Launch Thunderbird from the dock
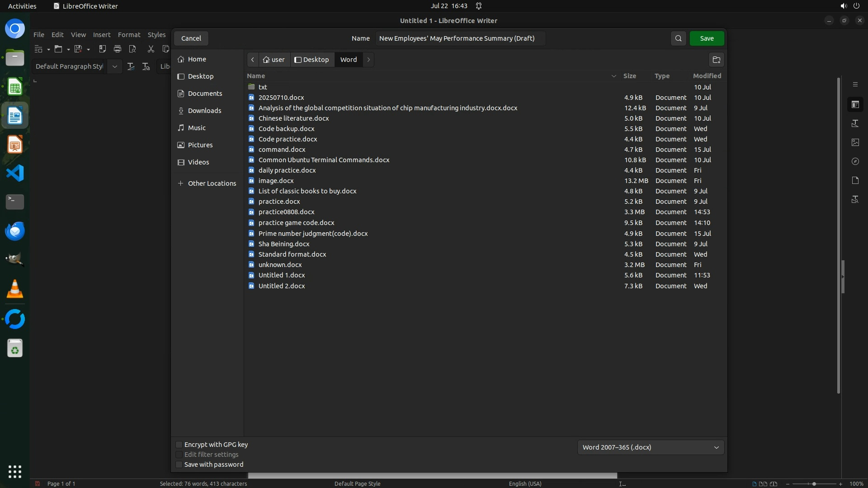This screenshot has width=868, height=488. [14, 231]
